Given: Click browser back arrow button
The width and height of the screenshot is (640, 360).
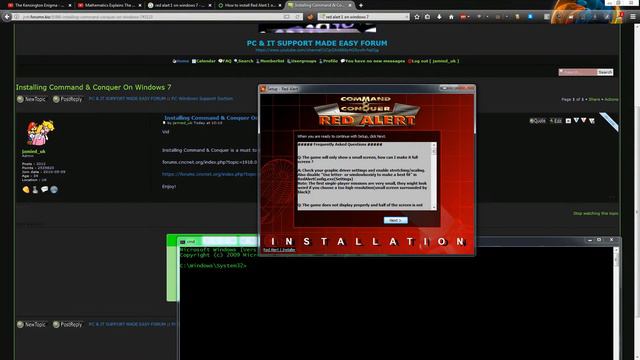Looking at the screenshot, I should click(7, 17).
